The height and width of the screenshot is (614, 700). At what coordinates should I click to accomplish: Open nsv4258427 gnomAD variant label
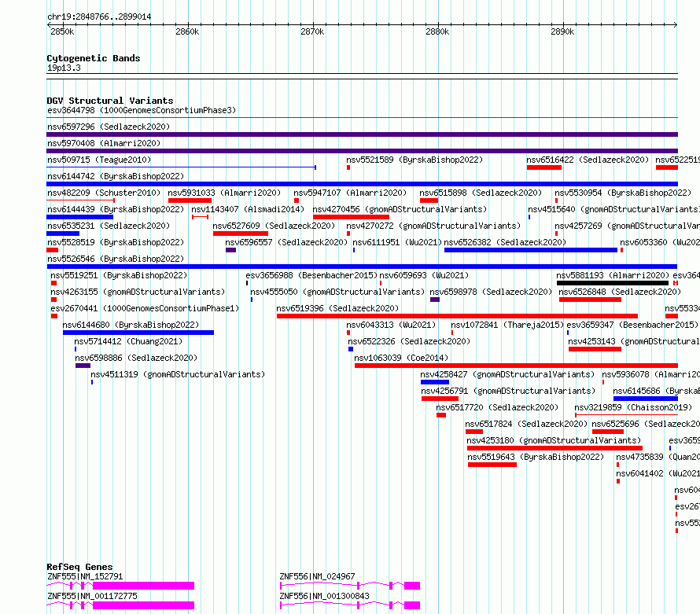coord(507,374)
